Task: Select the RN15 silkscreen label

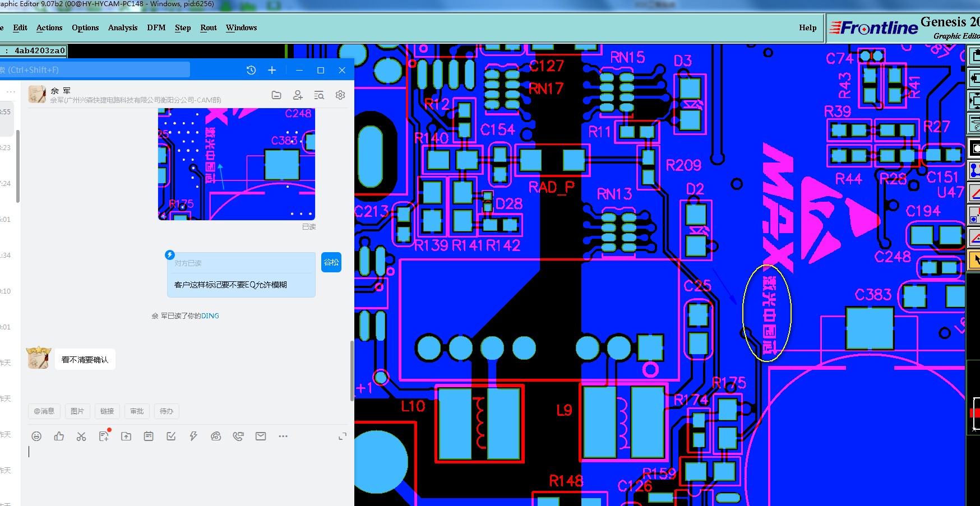Action: click(x=627, y=57)
